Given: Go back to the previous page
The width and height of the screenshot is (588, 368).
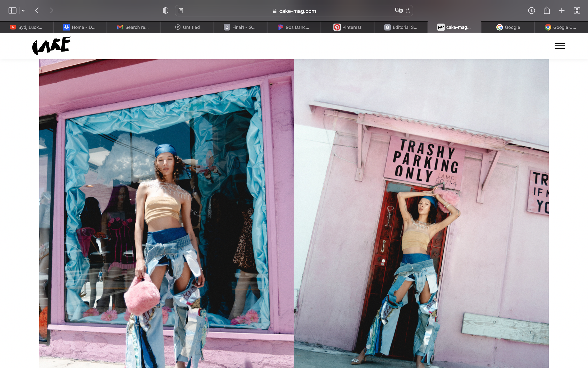Looking at the screenshot, I should pos(37,10).
